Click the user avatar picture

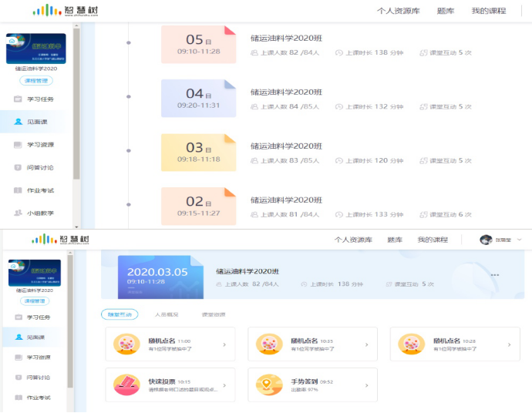coord(486,240)
